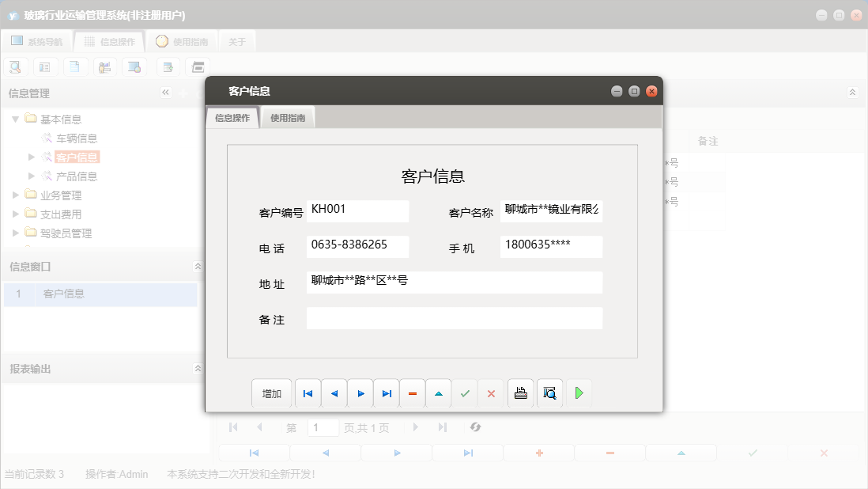Click the green execute arrow in the dialog
This screenshot has width=868, height=489.
(579, 392)
